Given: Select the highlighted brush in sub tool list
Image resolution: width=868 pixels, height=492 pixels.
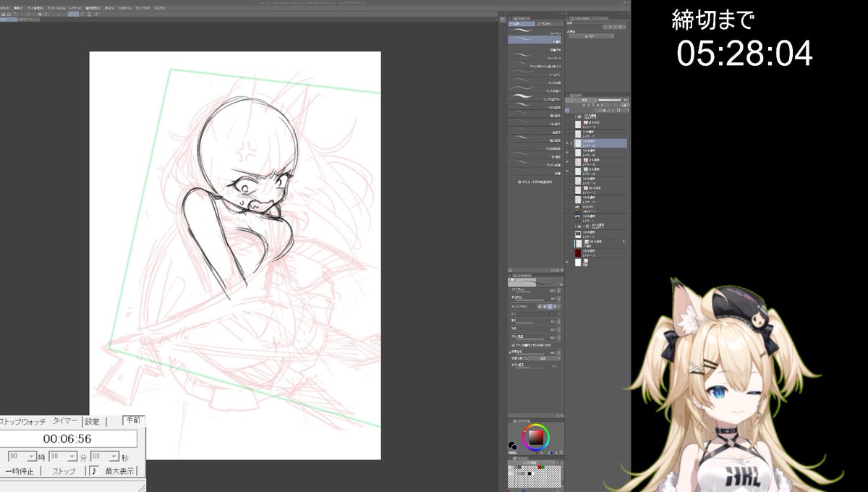Looking at the screenshot, I should [x=535, y=41].
